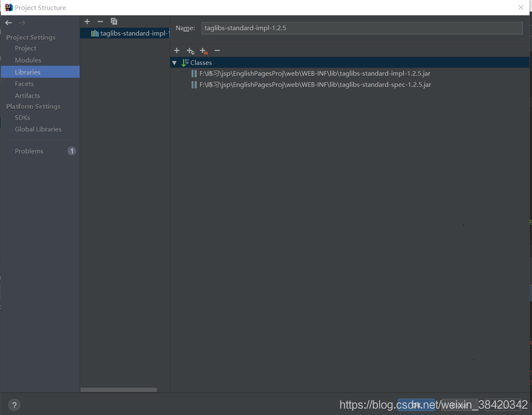Open help with question mark button
This screenshot has height=415, width=532.
(14, 405)
